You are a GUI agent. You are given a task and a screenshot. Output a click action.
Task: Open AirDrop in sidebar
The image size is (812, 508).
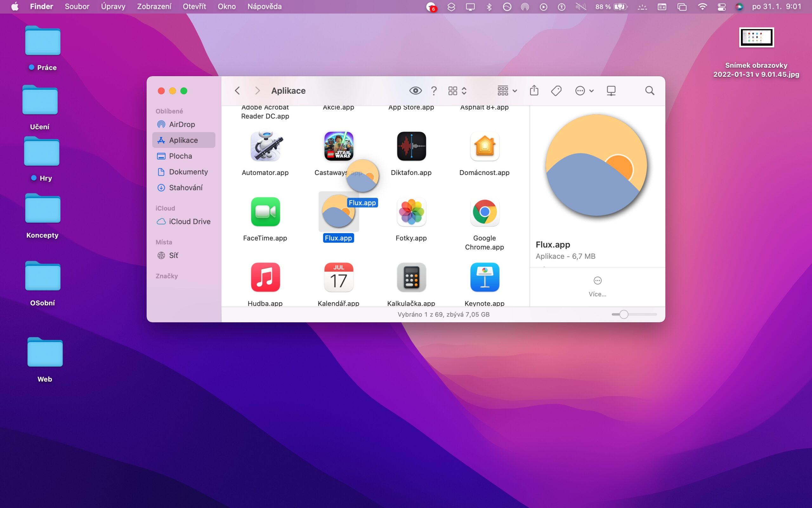pyautogui.click(x=184, y=124)
